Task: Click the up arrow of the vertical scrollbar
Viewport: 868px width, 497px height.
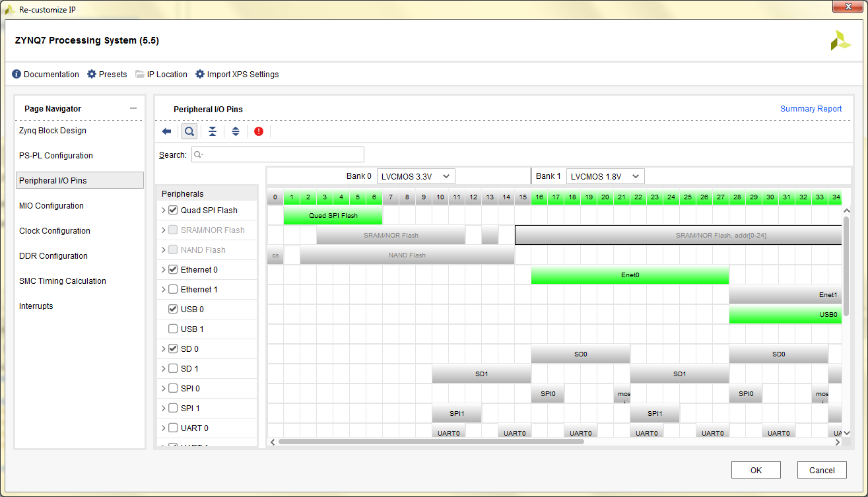Action: tap(847, 210)
